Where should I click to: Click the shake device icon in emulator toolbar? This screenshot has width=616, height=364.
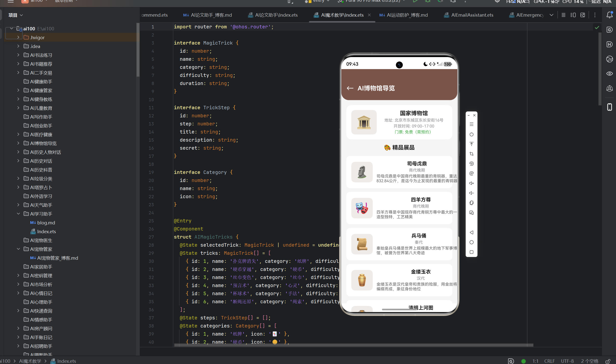pos(471,203)
